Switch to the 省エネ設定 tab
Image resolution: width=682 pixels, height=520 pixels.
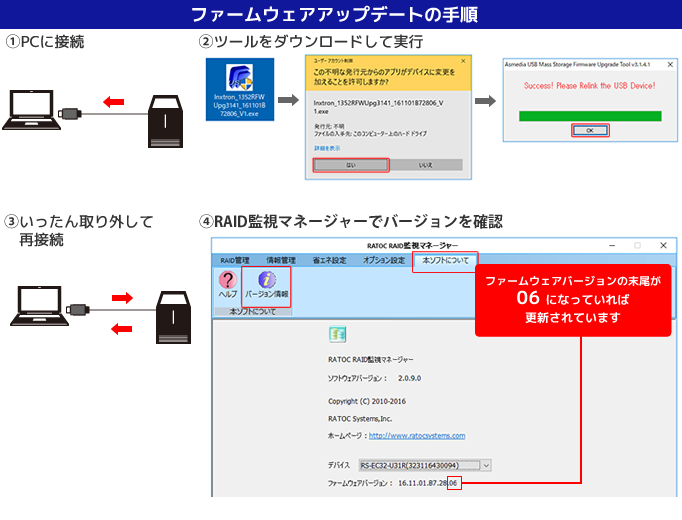coord(329,260)
